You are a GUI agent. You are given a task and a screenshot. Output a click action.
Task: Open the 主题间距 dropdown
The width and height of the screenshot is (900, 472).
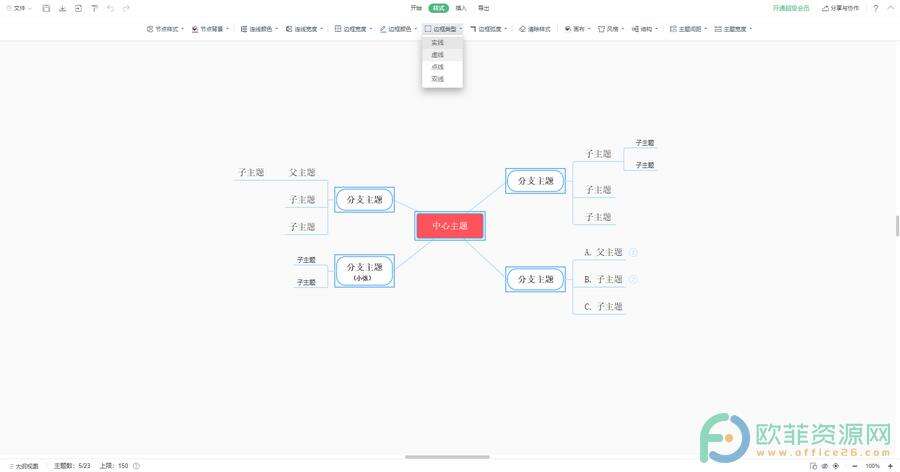(x=688, y=29)
